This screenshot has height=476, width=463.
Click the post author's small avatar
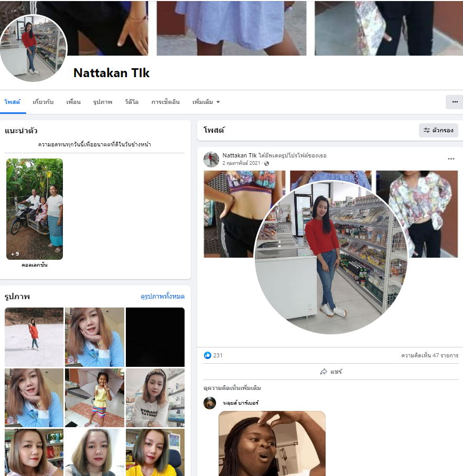click(211, 160)
